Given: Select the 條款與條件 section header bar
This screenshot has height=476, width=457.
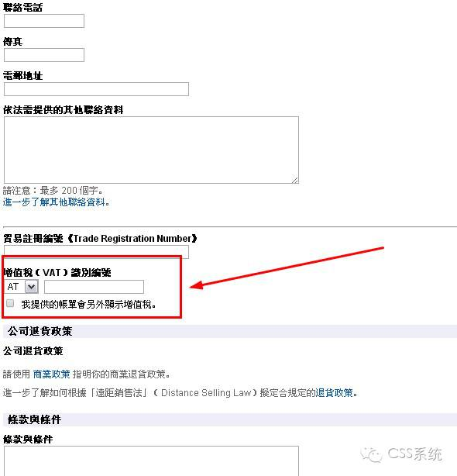Looking at the screenshot, I should pos(230,419).
